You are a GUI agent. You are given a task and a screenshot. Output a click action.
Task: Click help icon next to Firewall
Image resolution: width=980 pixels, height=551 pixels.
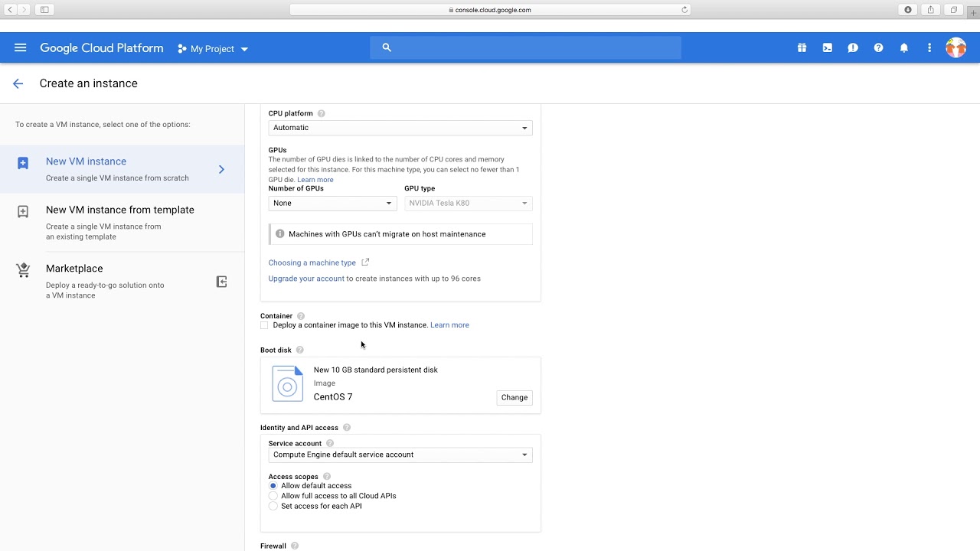[x=294, y=546]
